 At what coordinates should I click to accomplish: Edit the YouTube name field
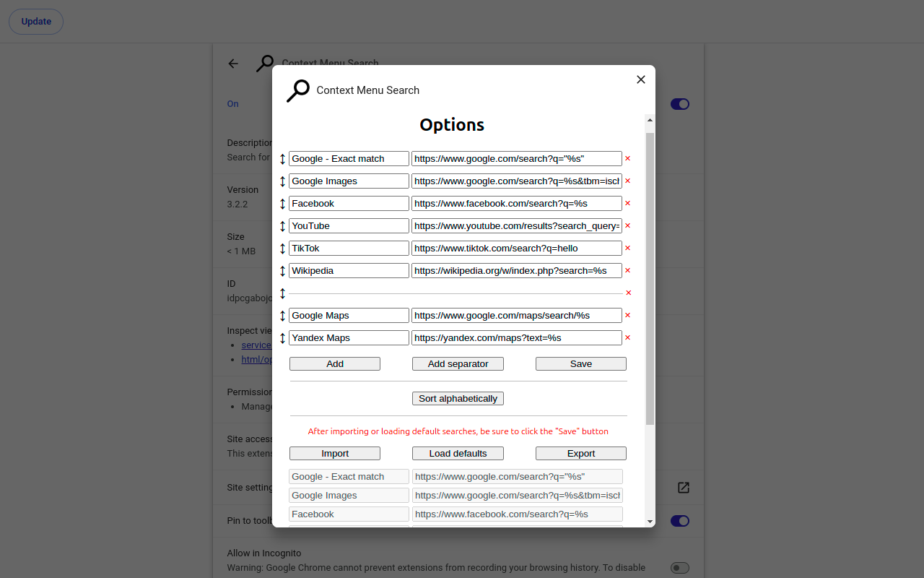coord(349,226)
